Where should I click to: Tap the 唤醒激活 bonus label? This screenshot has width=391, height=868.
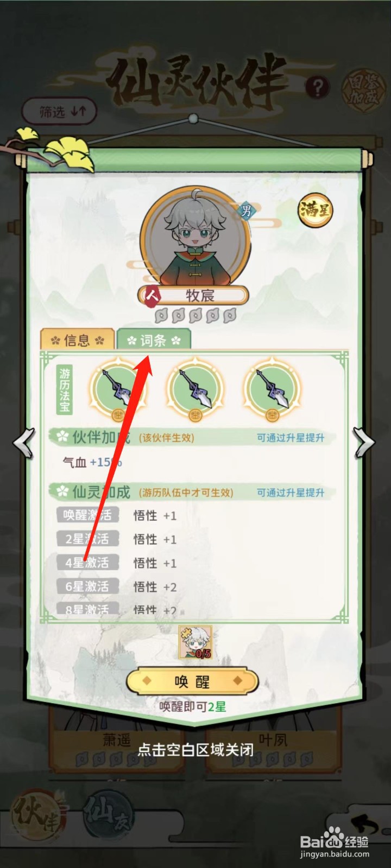(87, 515)
